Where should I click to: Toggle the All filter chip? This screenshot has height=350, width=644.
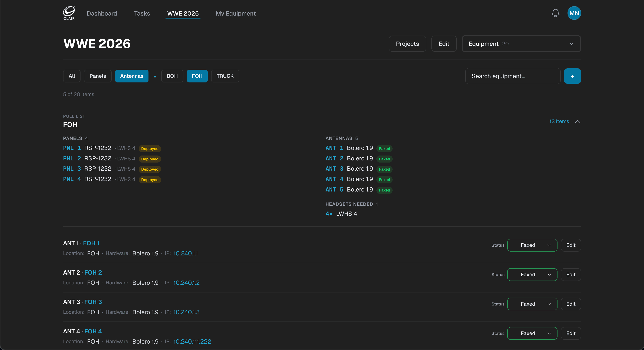tap(72, 76)
